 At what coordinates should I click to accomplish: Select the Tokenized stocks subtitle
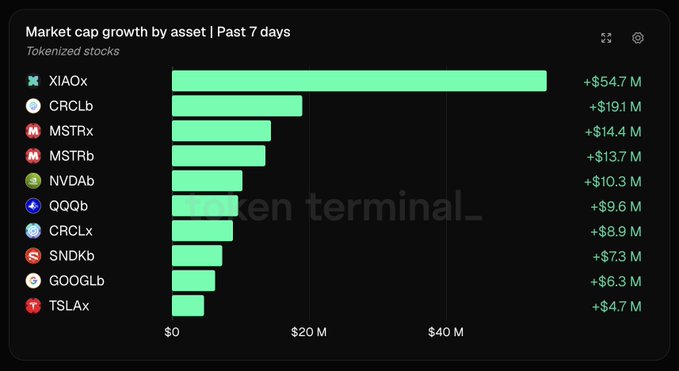(72, 52)
